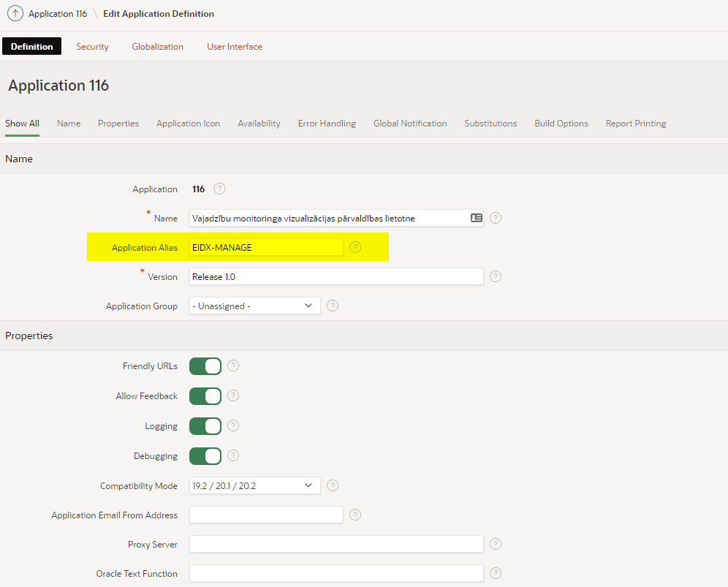This screenshot has height=587, width=728.
Task: Click the help icon next to Application number
Action: coord(219,189)
